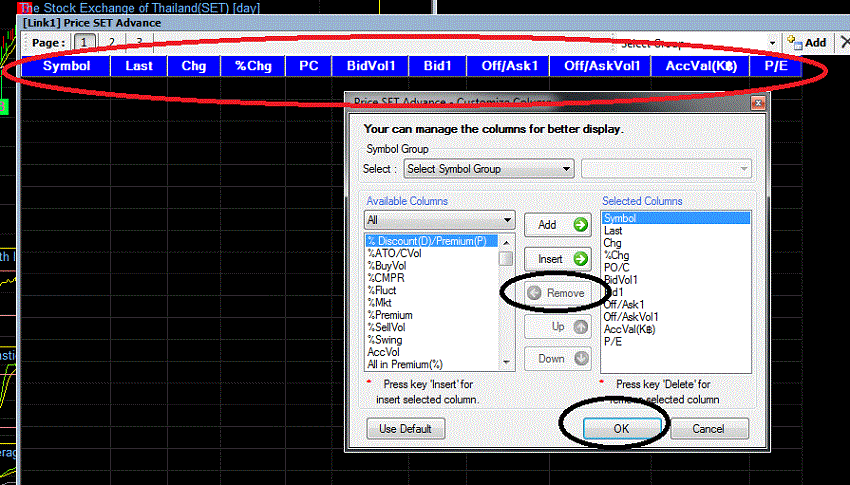Select 'All in Premium(%)' in Available Columns
This screenshot has width=850, height=485.
click(x=432, y=364)
